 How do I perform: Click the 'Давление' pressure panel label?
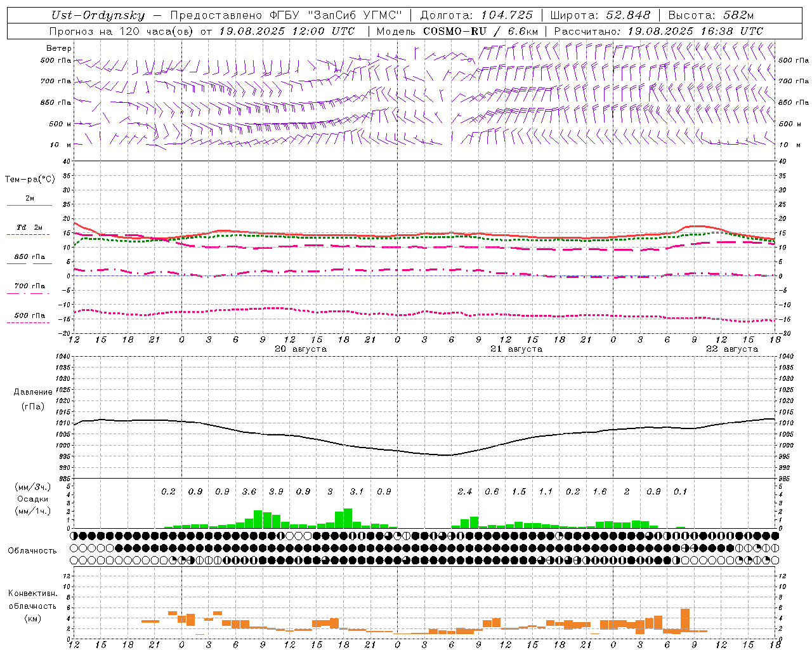point(33,392)
